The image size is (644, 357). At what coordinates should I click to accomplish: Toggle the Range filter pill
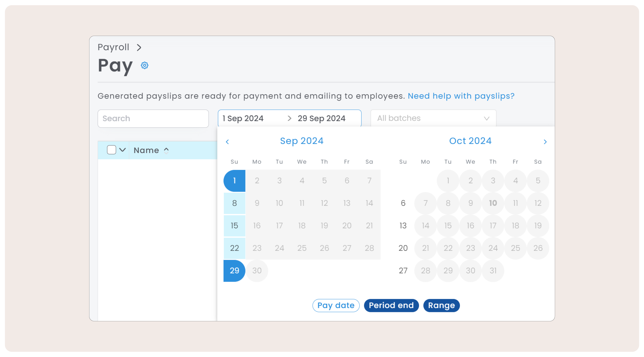click(x=441, y=305)
